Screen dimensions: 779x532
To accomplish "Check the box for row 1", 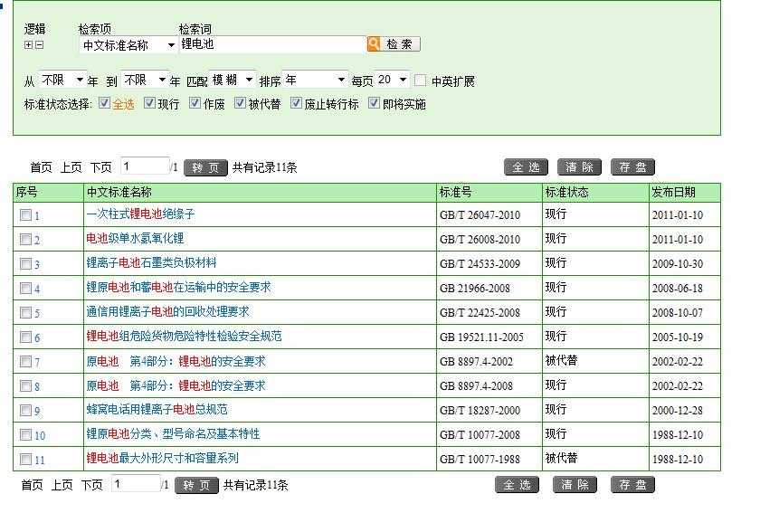I will (x=26, y=214).
